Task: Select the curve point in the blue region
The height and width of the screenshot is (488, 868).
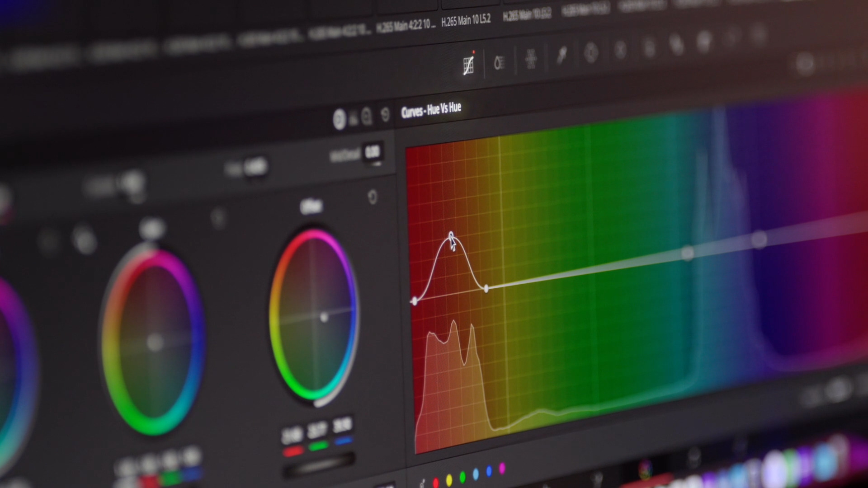Action: [x=759, y=240]
